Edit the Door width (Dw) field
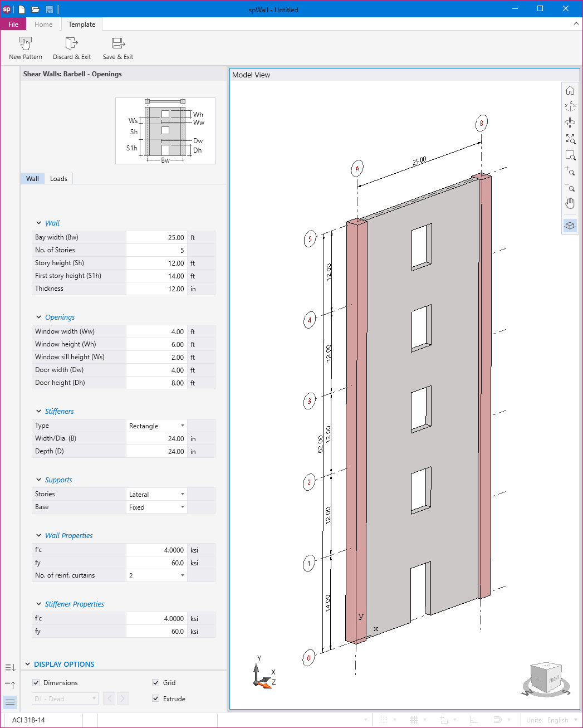The width and height of the screenshot is (583, 728). (x=156, y=370)
